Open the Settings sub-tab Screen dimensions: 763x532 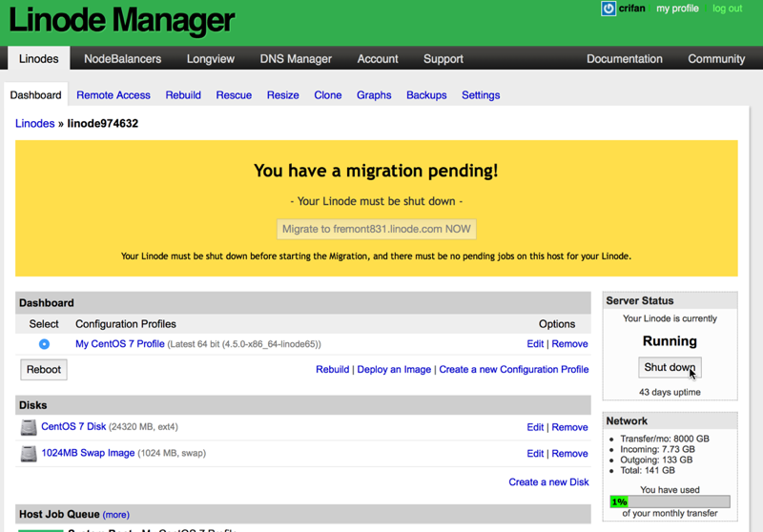[481, 95]
